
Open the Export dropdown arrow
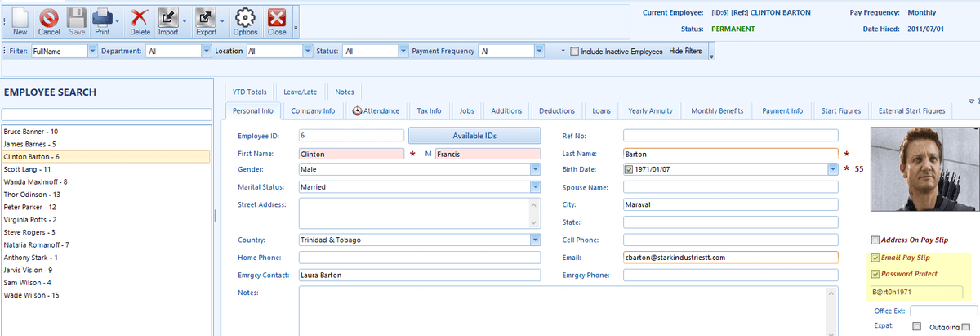click(221, 20)
